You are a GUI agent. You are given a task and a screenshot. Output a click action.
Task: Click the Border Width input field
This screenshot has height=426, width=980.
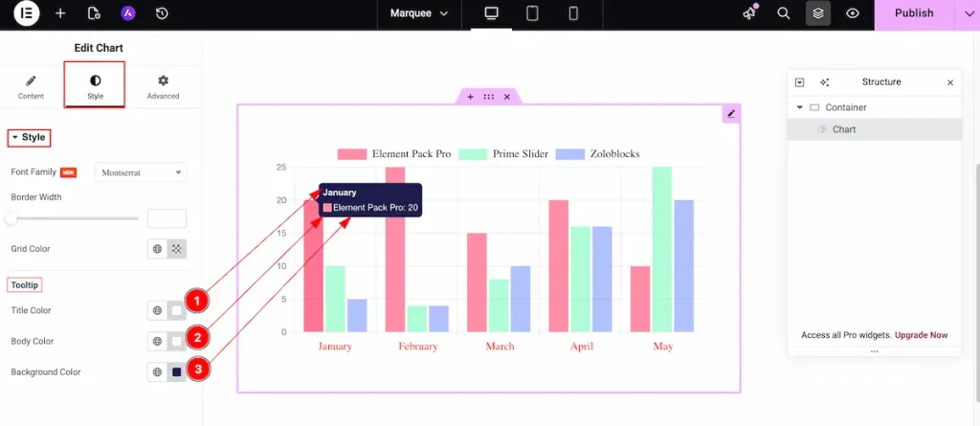(167, 218)
